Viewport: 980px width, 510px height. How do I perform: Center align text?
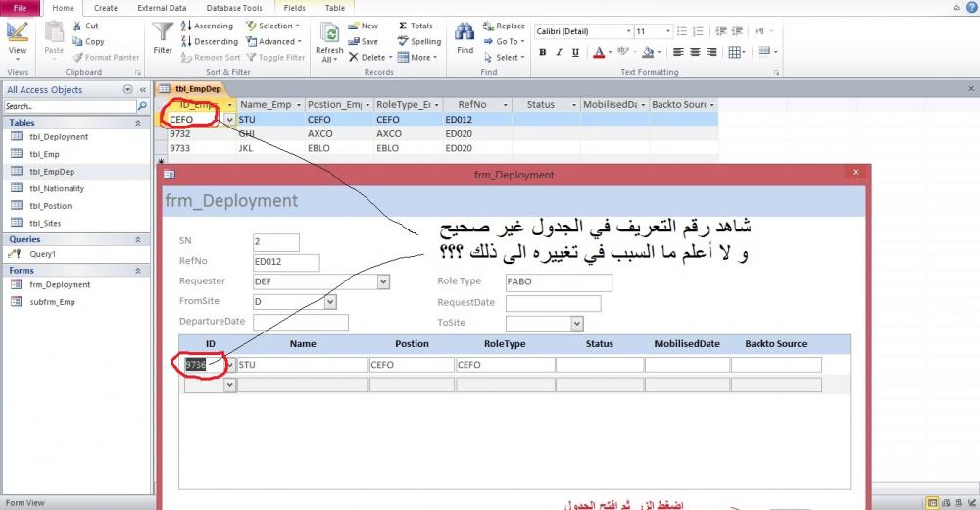[695, 52]
